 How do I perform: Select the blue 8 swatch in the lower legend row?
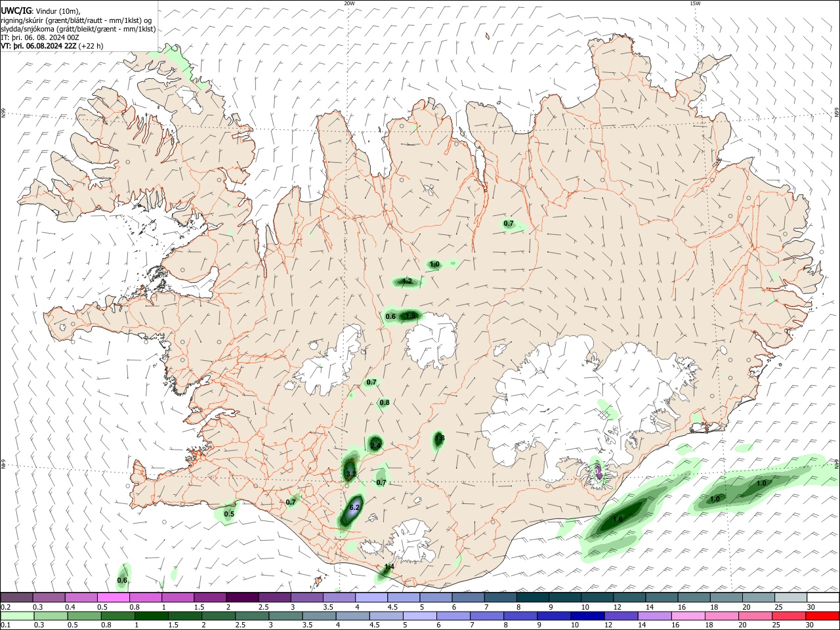(520, 616)
